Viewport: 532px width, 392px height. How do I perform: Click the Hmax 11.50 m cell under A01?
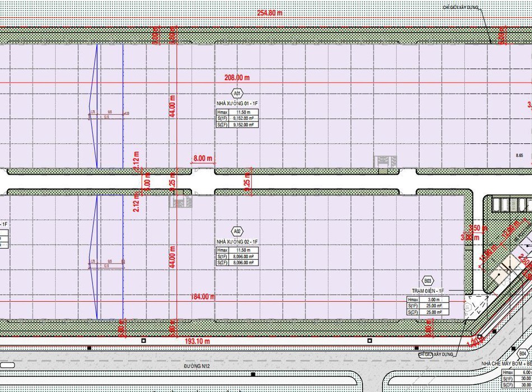pyautogui.click(x=245, y=112)
